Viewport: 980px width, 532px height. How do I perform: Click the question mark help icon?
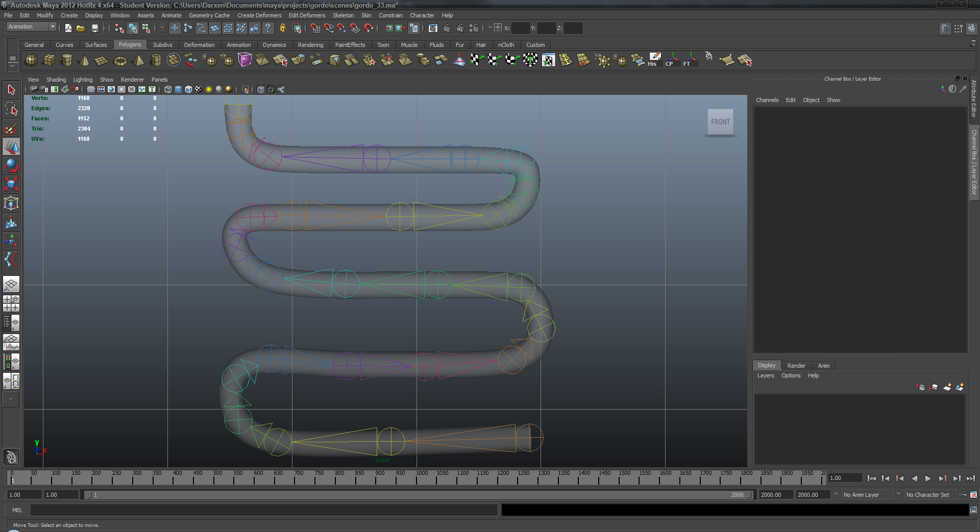267,28
